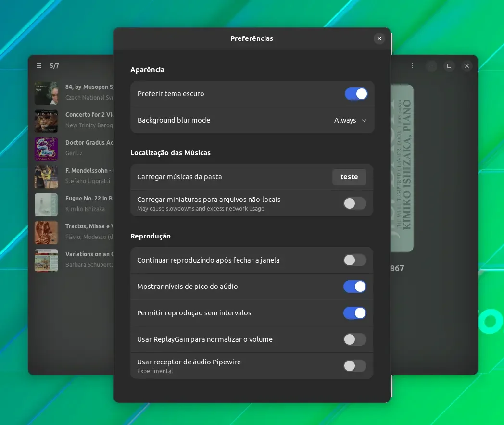Image resolution: width=504 pixels, height=425 pixels.
Task: Click the Stefano Ligoratti artist name
Action: point(88,181)
